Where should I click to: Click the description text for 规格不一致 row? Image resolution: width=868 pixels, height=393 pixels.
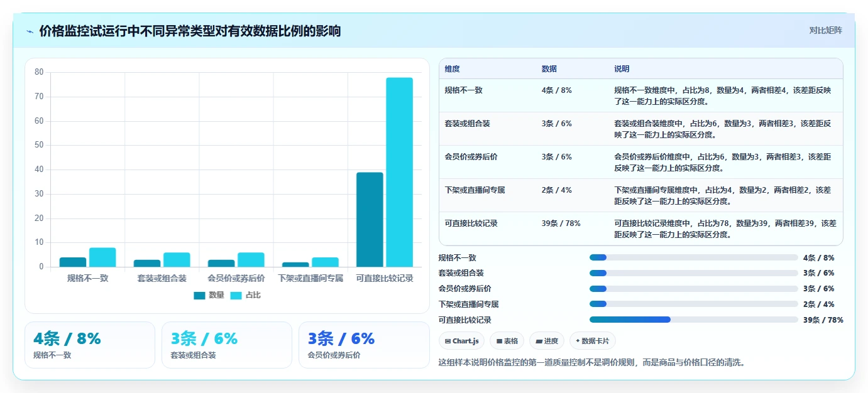723,95
